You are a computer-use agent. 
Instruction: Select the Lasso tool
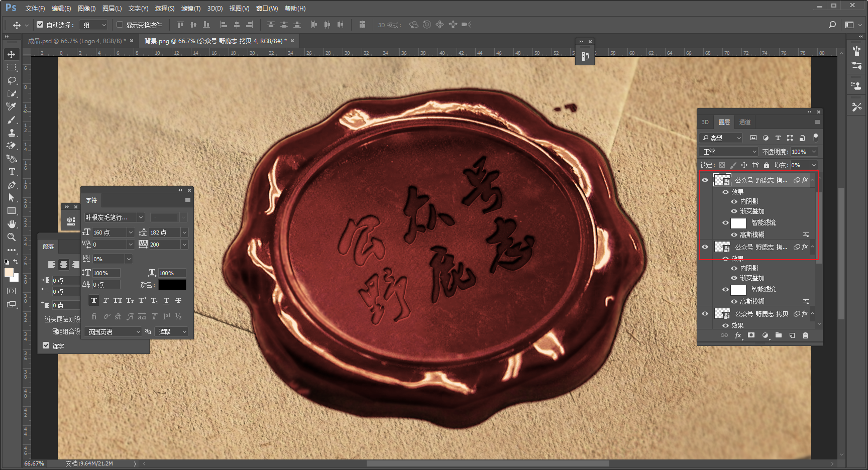point(12,80)
